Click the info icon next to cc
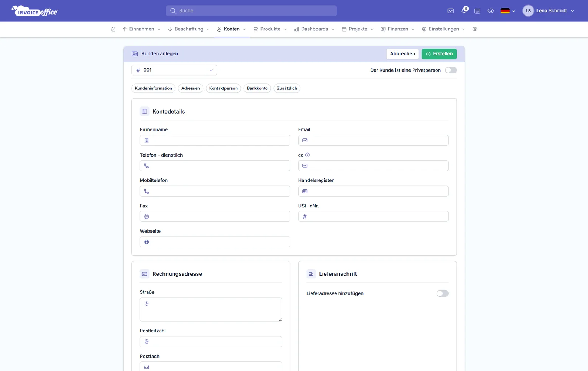This screenshot has width=588, height=371. click(308, 155)
